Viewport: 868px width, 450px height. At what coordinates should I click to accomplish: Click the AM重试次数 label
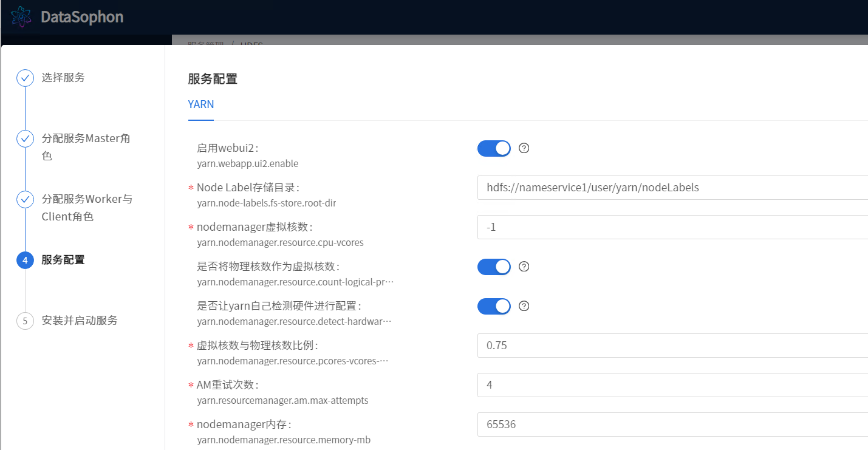(228, 385)
